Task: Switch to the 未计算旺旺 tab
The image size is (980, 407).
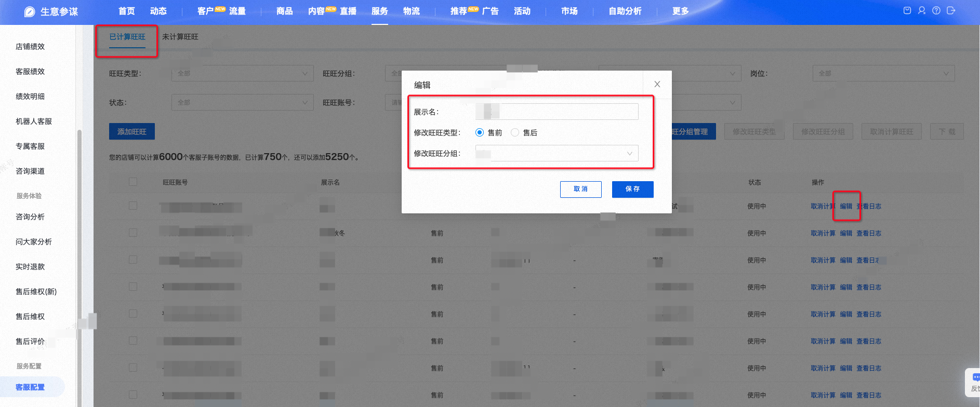Action: point(180,37)
